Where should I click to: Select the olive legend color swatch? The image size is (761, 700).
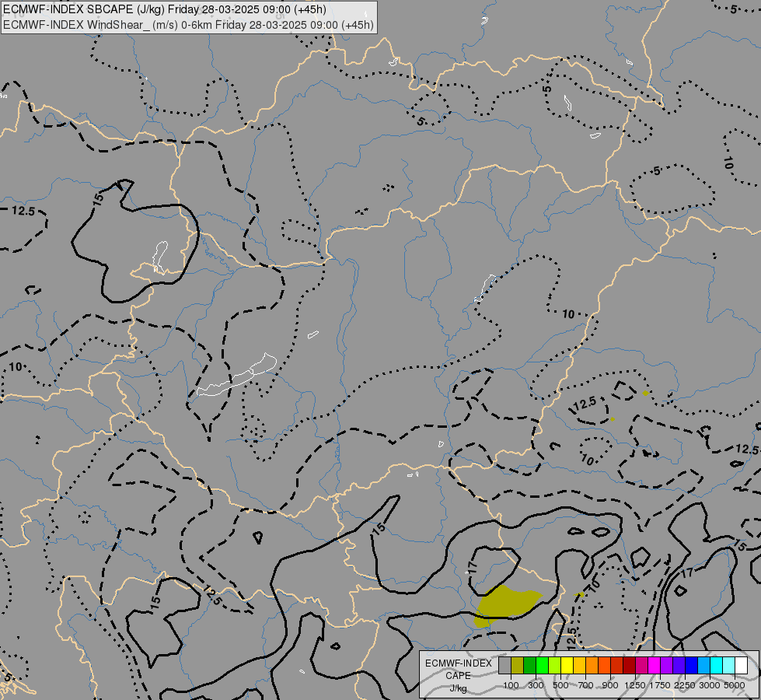click(x=518, y=666)
